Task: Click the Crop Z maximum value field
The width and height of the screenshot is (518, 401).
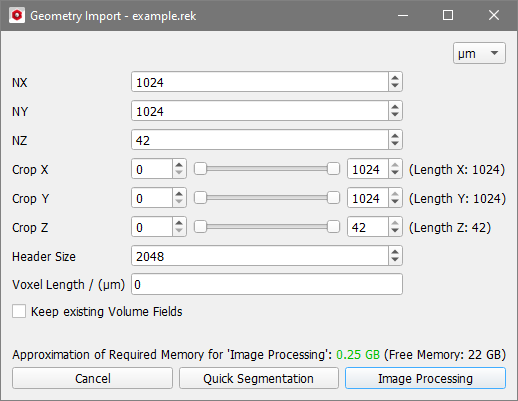Action: pos(368,227)
